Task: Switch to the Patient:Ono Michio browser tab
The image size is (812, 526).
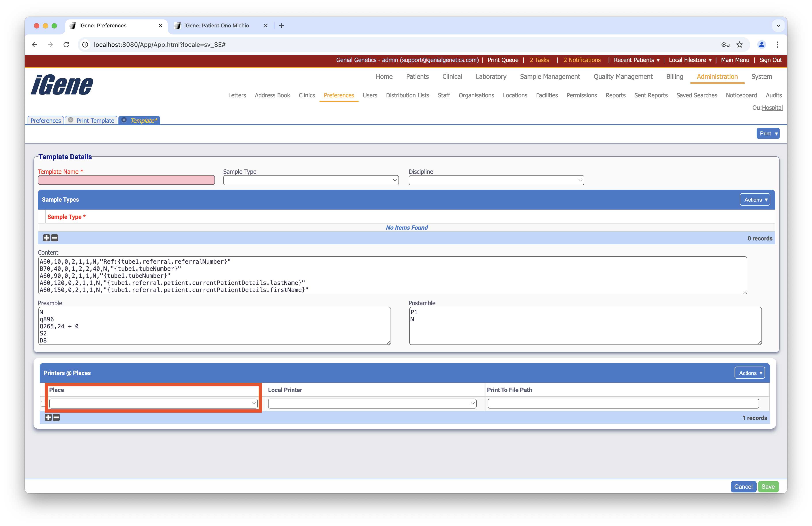Action: pyautogui.click(x=216, y=26)
